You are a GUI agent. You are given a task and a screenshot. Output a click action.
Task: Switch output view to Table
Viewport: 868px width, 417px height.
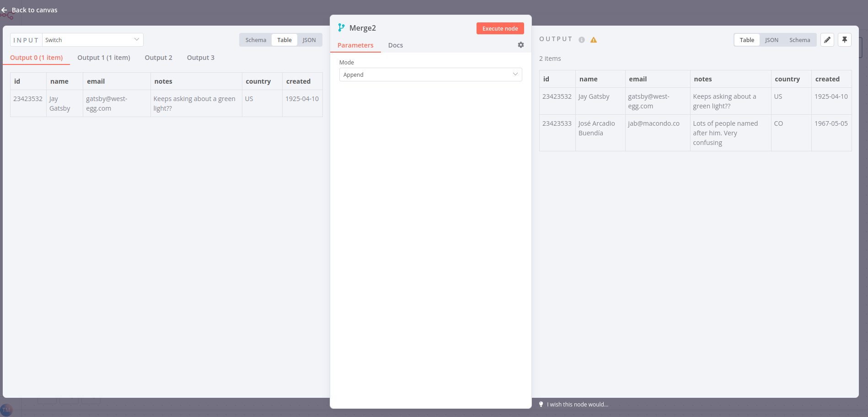747,40
